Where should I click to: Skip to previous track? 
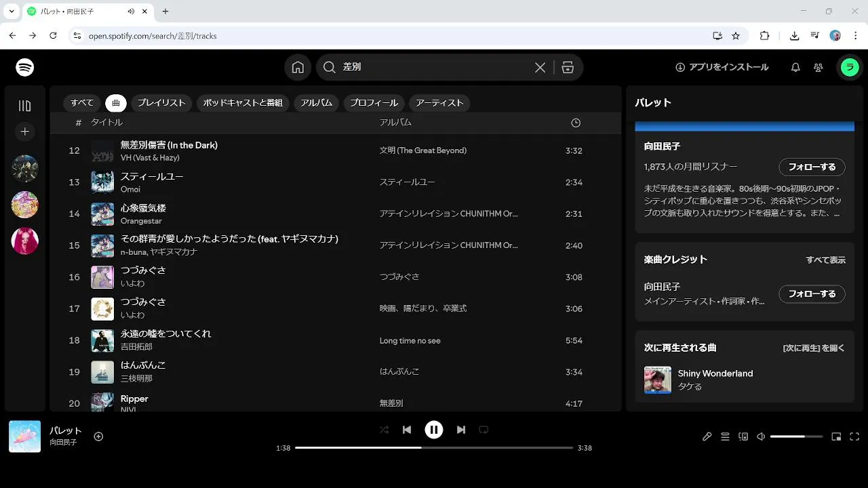pyautogui.click(x=407, y=430)
